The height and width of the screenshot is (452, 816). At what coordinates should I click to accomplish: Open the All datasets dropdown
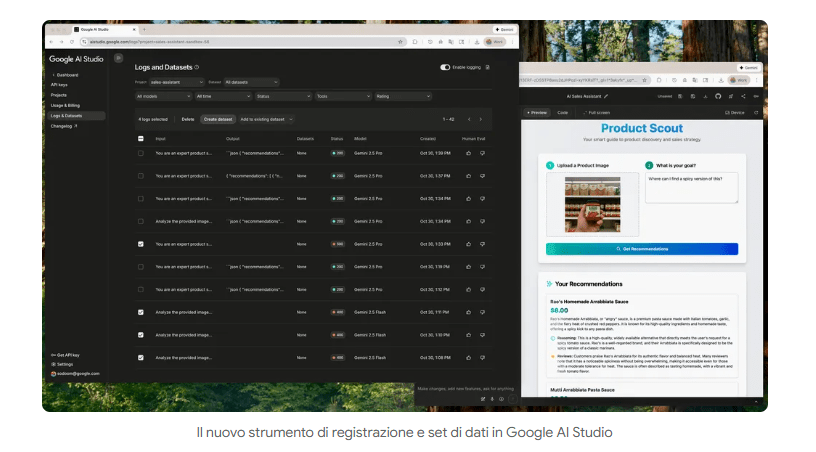click(x=251, y=82)
